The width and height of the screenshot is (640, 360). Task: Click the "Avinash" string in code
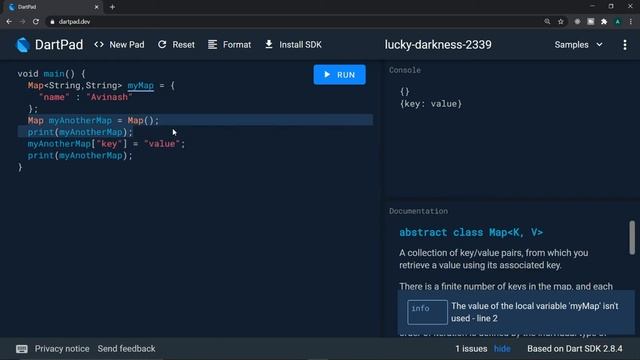[109, 97]
